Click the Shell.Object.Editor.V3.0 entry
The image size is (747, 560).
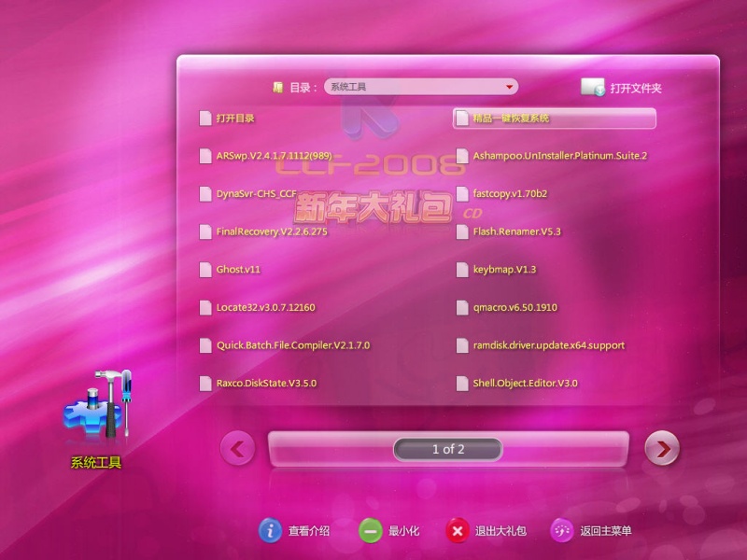pyautogui.click(x=525, y=383)
